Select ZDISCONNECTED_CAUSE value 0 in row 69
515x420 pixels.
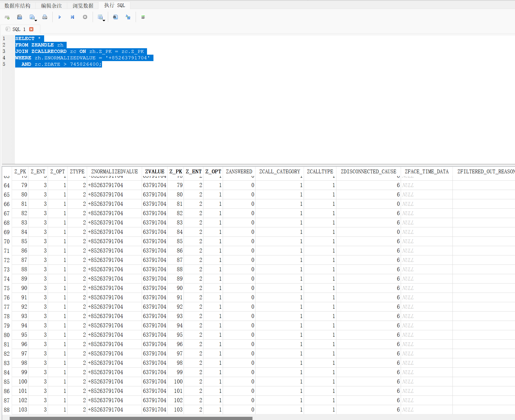pos(369,232)
